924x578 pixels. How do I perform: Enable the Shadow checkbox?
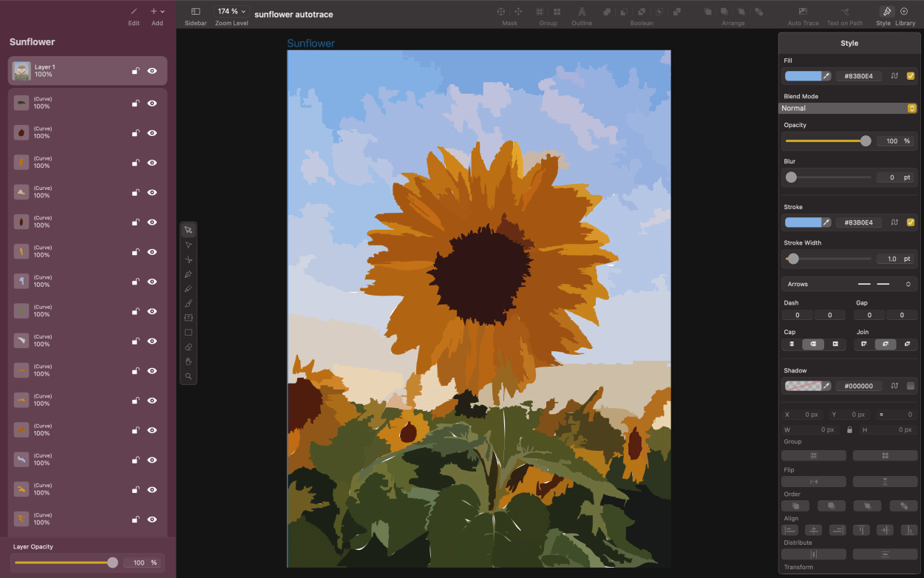[x=911, y=386]
